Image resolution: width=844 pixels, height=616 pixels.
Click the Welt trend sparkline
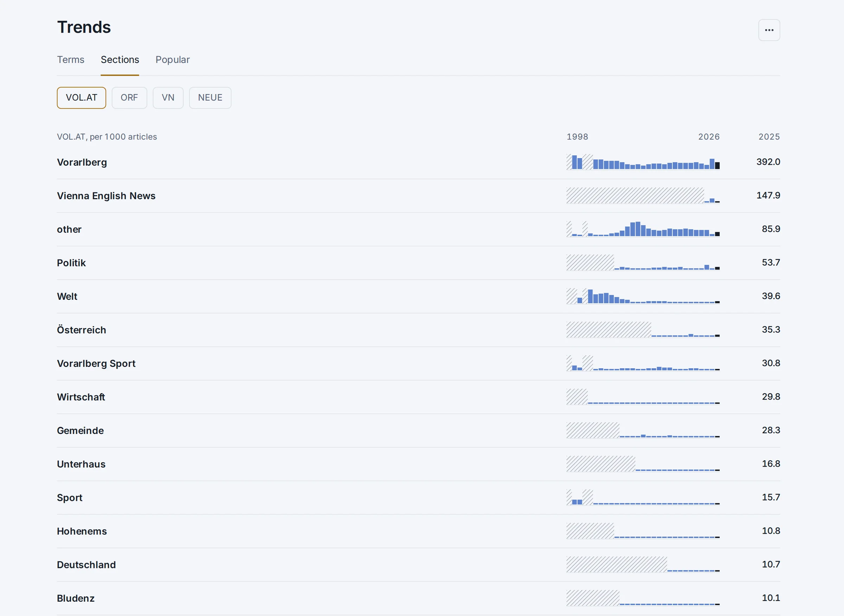pyautogui.click(x=643, y=296)
